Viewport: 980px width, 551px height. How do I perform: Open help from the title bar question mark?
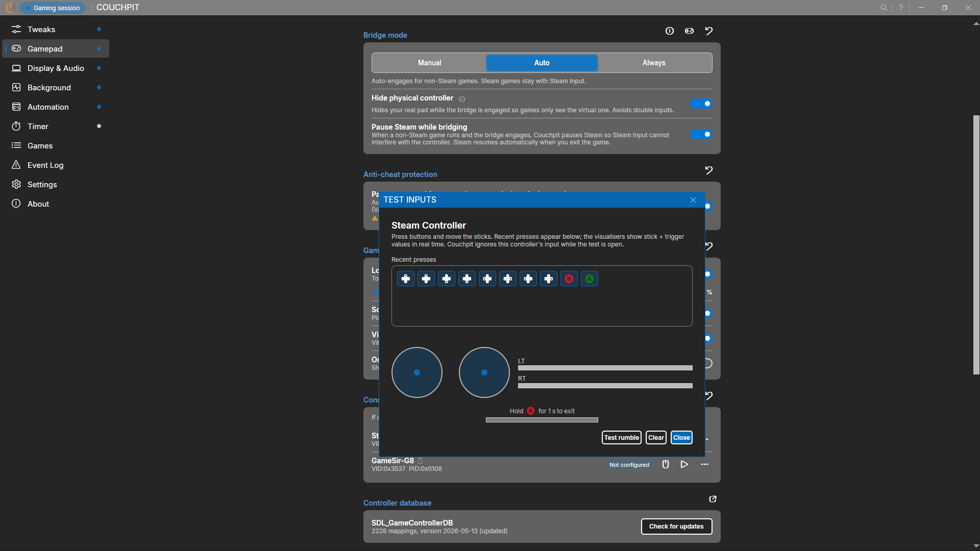click(901, 8)
